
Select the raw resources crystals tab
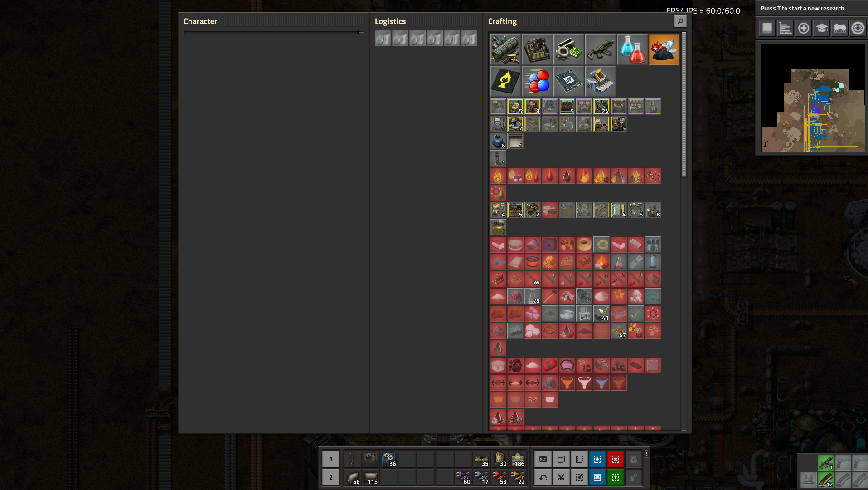click(664, 49)
